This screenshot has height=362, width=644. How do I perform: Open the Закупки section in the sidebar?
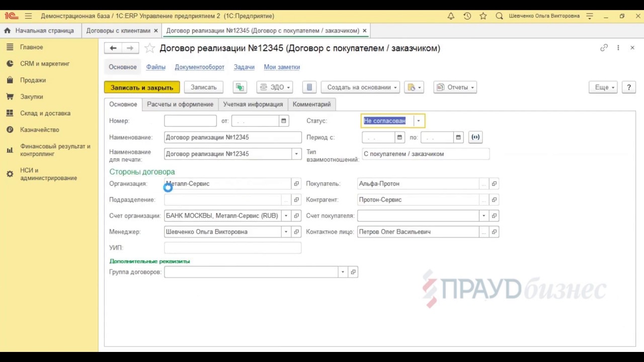click(x=32, y=97)
